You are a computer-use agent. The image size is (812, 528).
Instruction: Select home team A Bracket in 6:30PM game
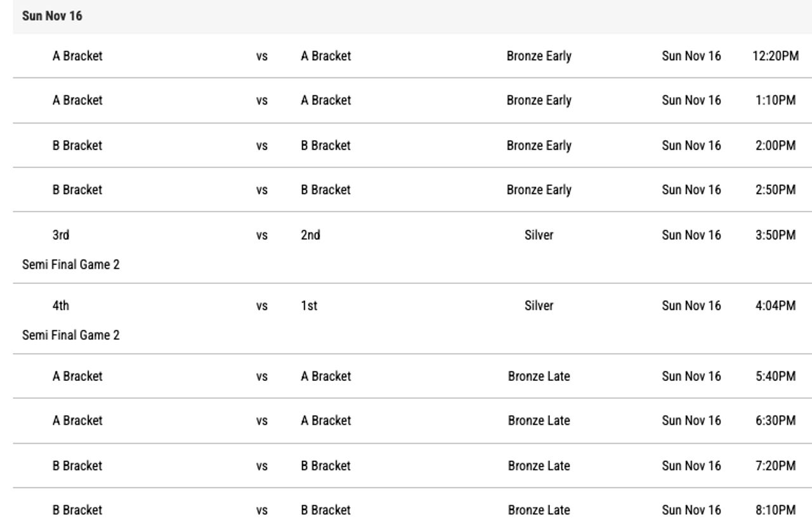pyautogui.click(x=77, y=420)
